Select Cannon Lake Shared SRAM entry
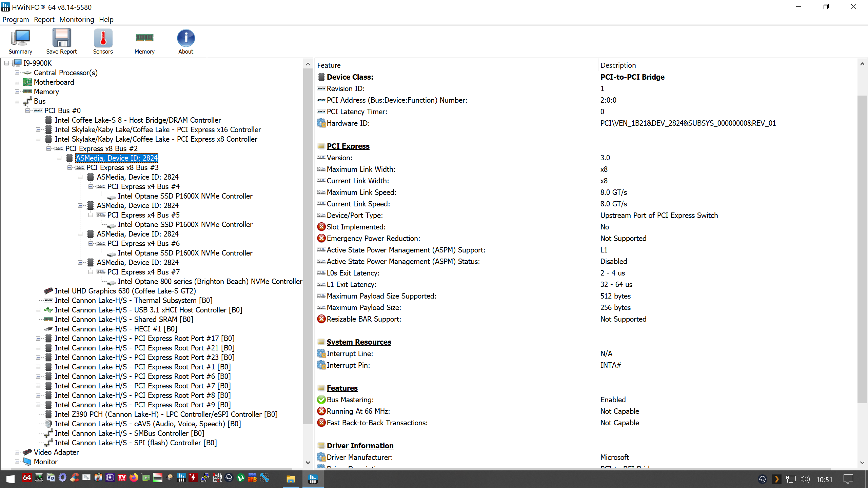 (x=124, y=319)
